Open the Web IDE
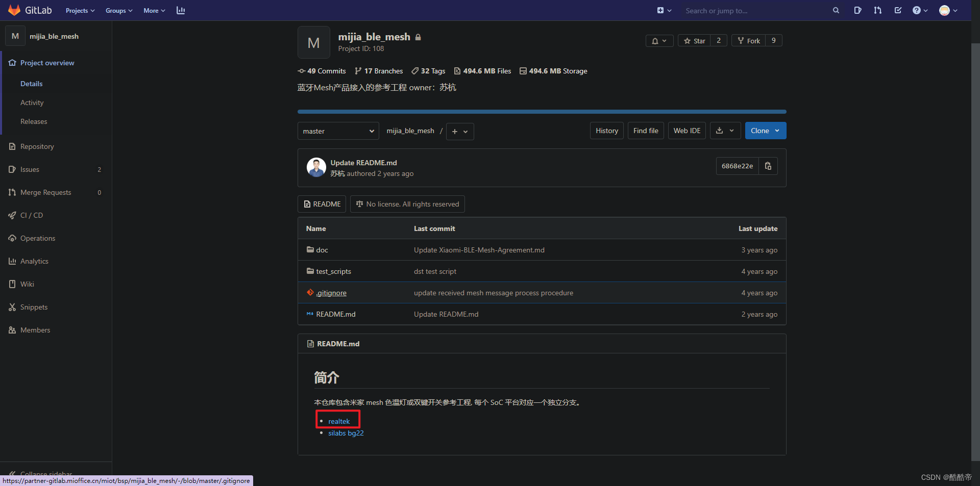This screenshot has height=486, width=980. click(x=687, y=131)
